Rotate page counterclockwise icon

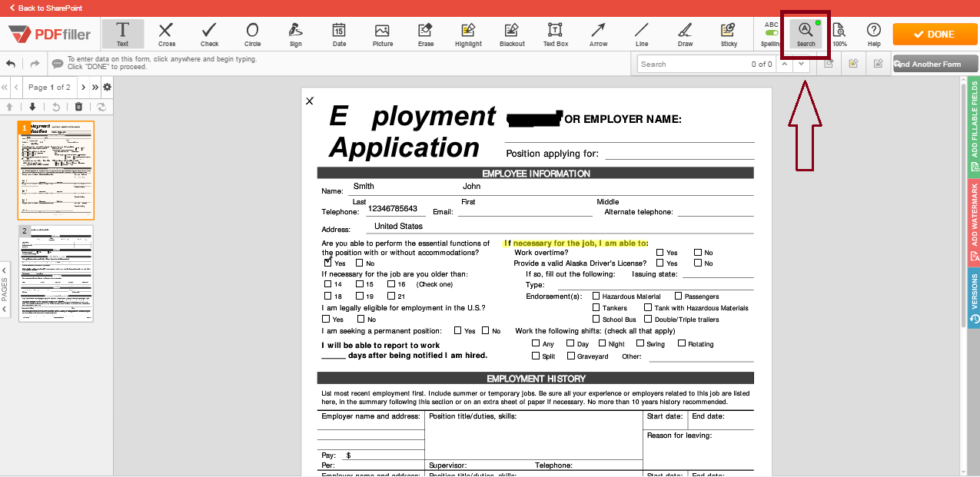(x=55, y=107)
